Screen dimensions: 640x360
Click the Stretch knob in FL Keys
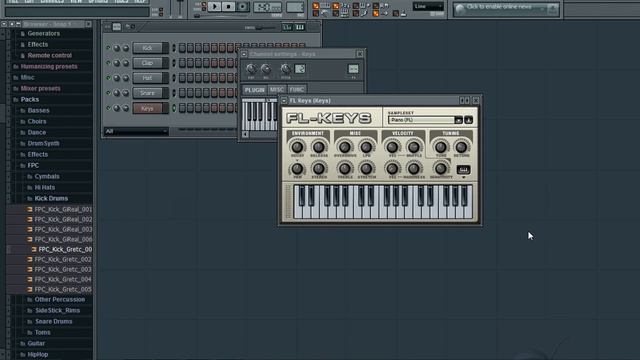[367, 168]
